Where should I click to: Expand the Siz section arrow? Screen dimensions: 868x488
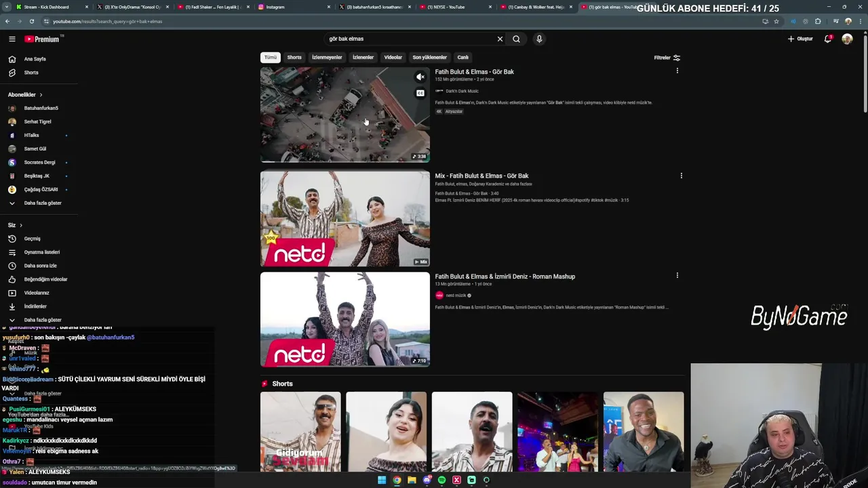coord(20,225)
